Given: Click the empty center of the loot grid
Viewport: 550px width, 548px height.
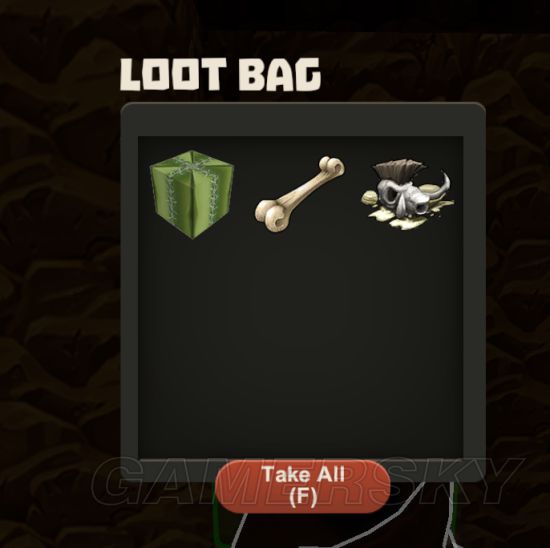Looking at the screenshot, I should 301,298.
